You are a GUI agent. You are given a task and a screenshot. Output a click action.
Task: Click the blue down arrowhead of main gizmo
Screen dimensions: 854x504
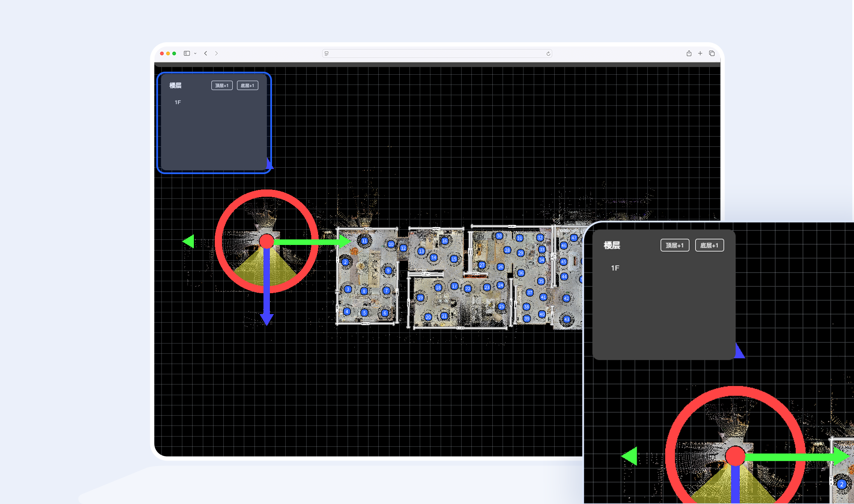tap(266, 320)
